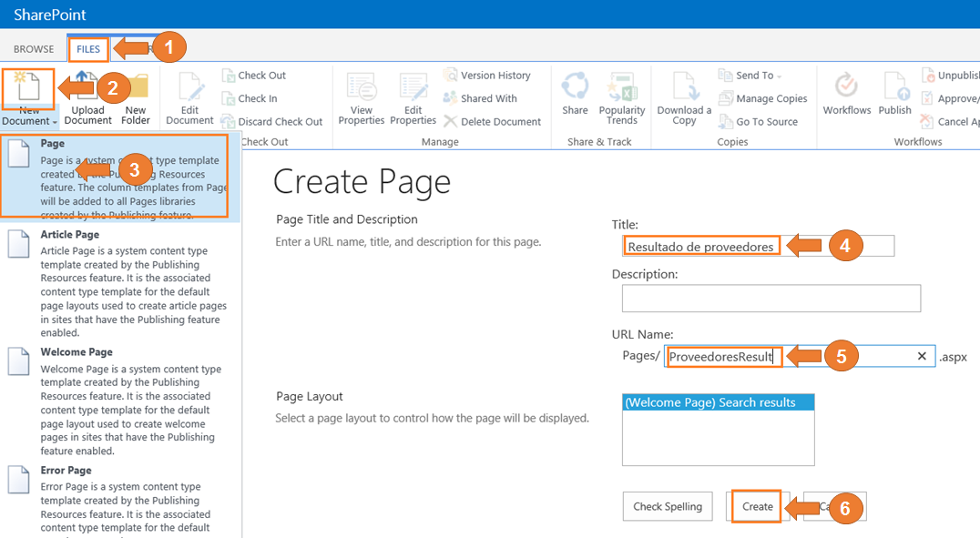Clear the URL Name field with X
The width and height of the screenshot is (980, 538).
(x=922, y=356)
